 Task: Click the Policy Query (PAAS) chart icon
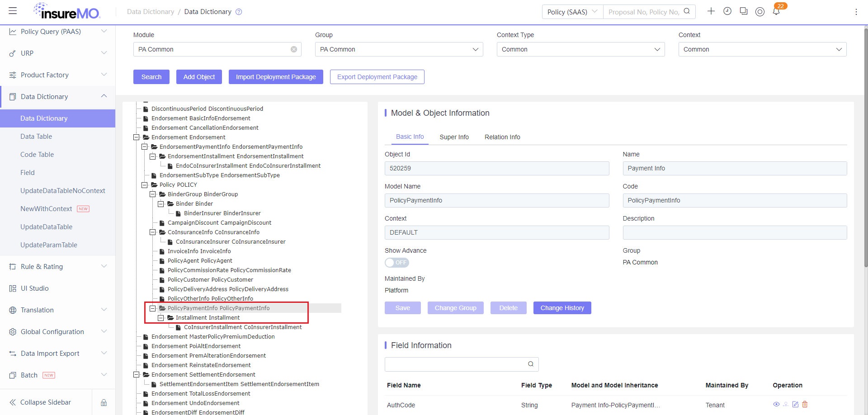coord(13,32)
